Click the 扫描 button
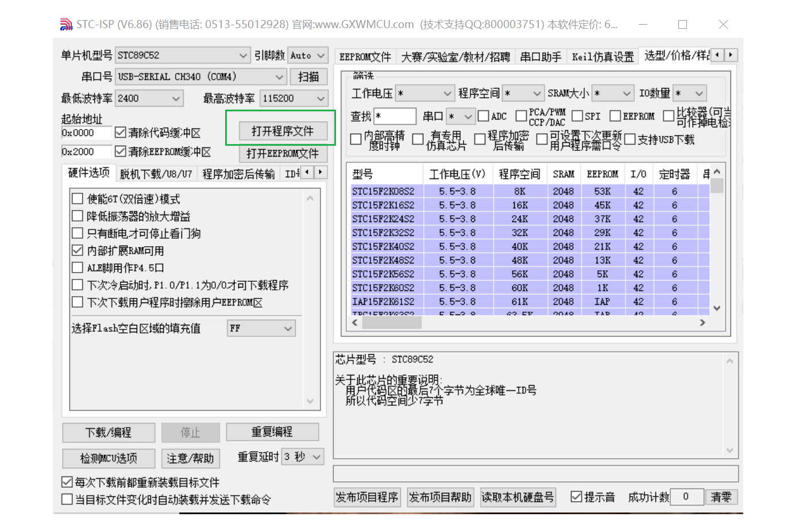The width and height of the screenshot is (811, 532). click(x=309, y=76)
